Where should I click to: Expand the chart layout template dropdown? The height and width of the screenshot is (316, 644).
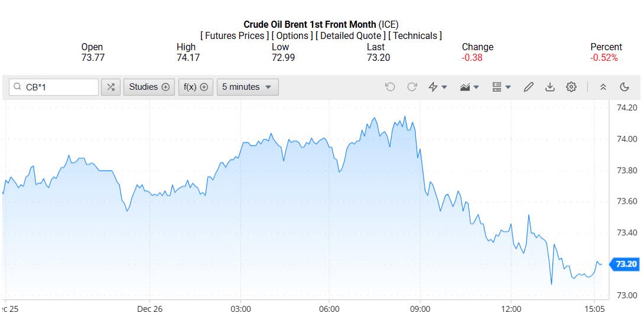click(x=501, y=87)
